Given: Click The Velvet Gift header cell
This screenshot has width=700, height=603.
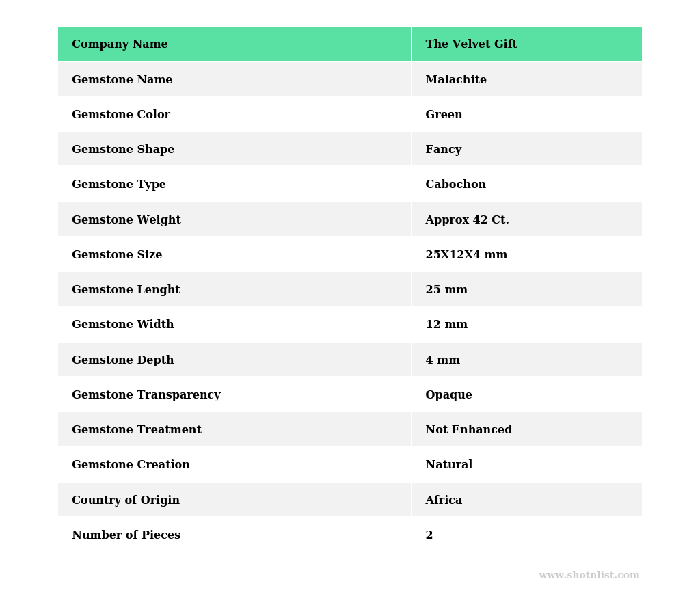Looking at the screenshot, I should click(x=471, y=44).
